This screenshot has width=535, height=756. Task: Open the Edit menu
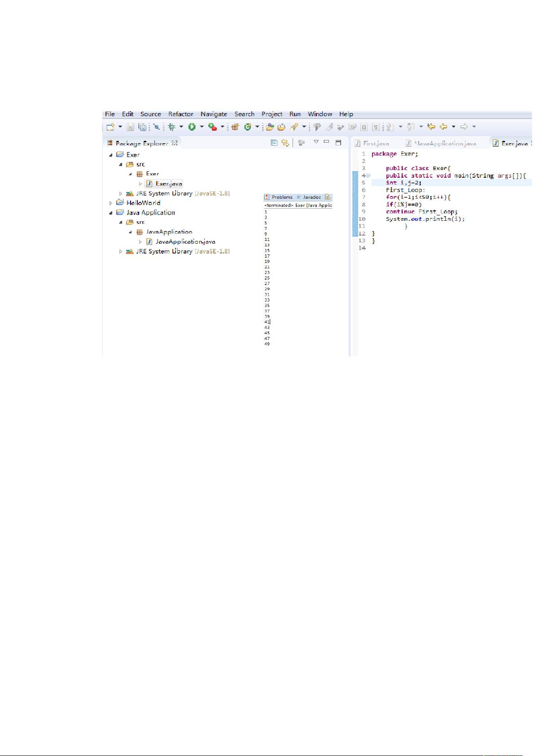coord(127,114)
